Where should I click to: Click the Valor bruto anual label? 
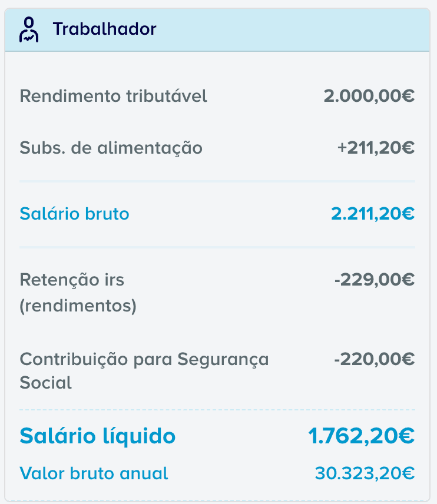(x=94, y=473)
